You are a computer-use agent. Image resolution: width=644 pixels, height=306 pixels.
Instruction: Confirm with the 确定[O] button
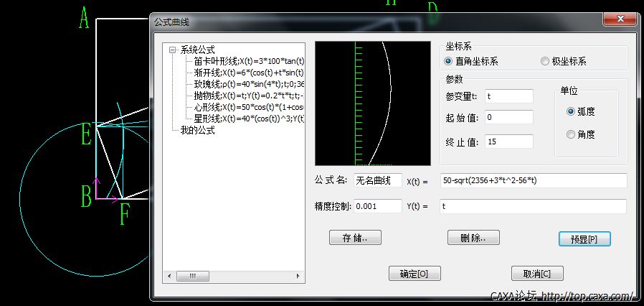click(x=414, y=274)
